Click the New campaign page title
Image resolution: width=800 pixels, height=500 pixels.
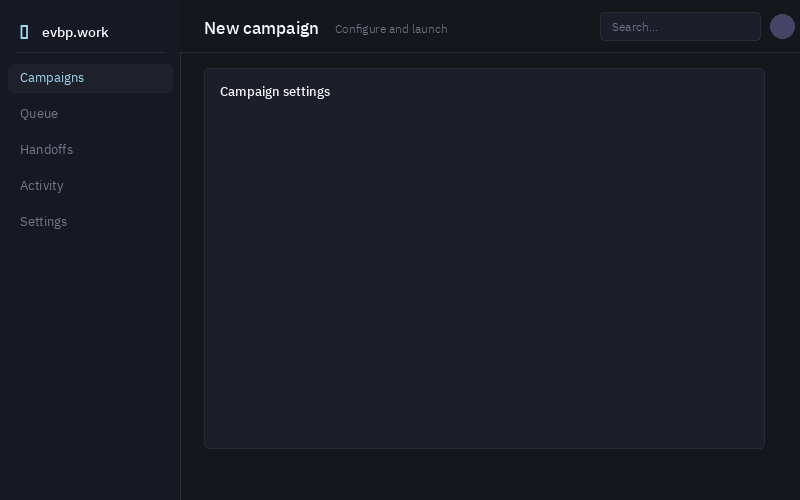pos(261,28)
